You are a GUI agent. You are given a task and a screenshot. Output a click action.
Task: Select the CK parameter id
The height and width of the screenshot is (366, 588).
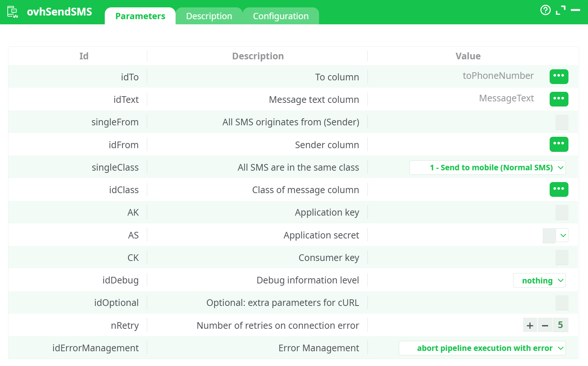[133, 258]
